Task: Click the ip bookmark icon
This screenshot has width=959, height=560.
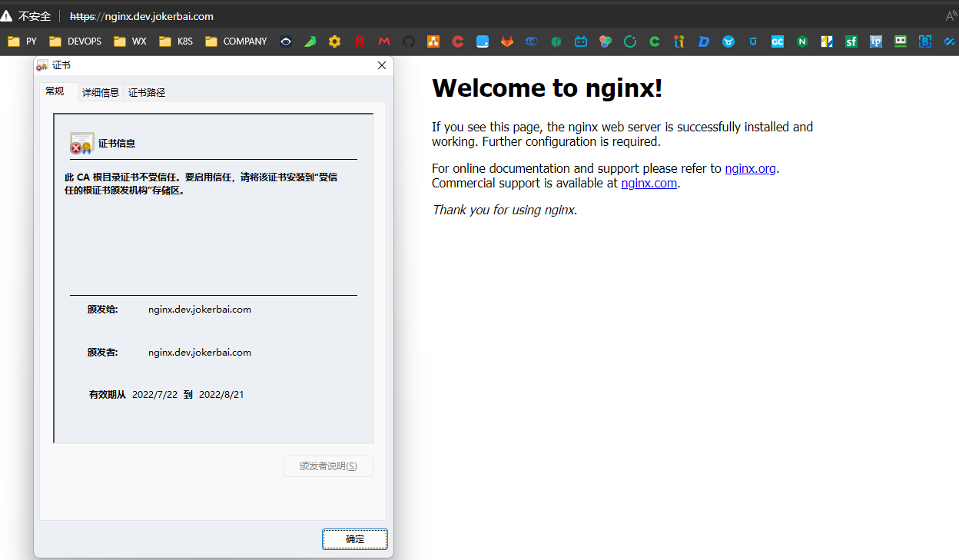Action: 876,41
